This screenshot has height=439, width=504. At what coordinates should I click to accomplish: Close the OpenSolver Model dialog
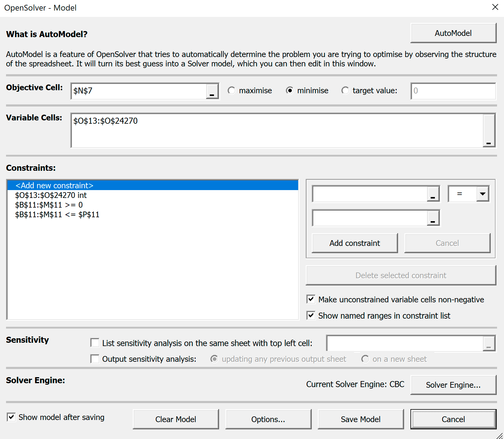495,7
